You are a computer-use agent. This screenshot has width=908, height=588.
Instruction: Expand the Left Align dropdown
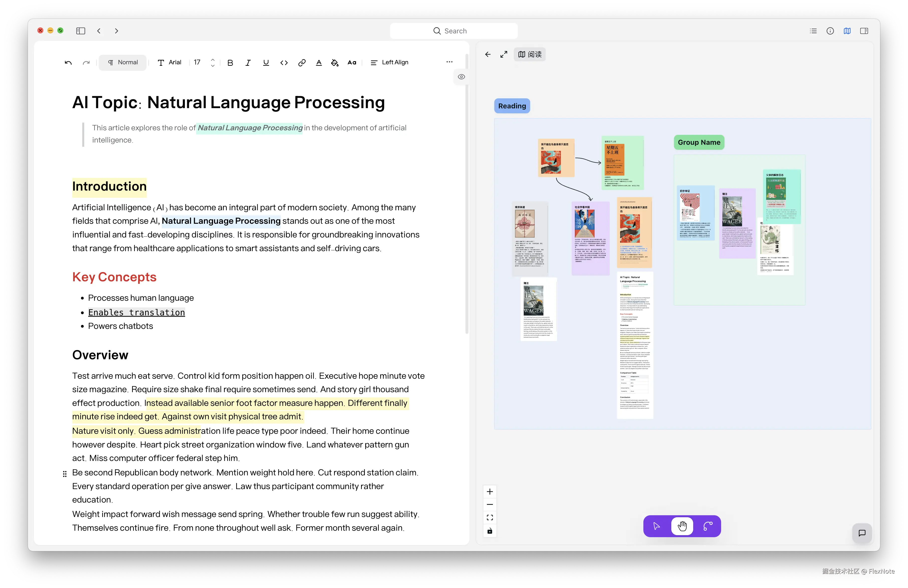click(x=389, y=63)
